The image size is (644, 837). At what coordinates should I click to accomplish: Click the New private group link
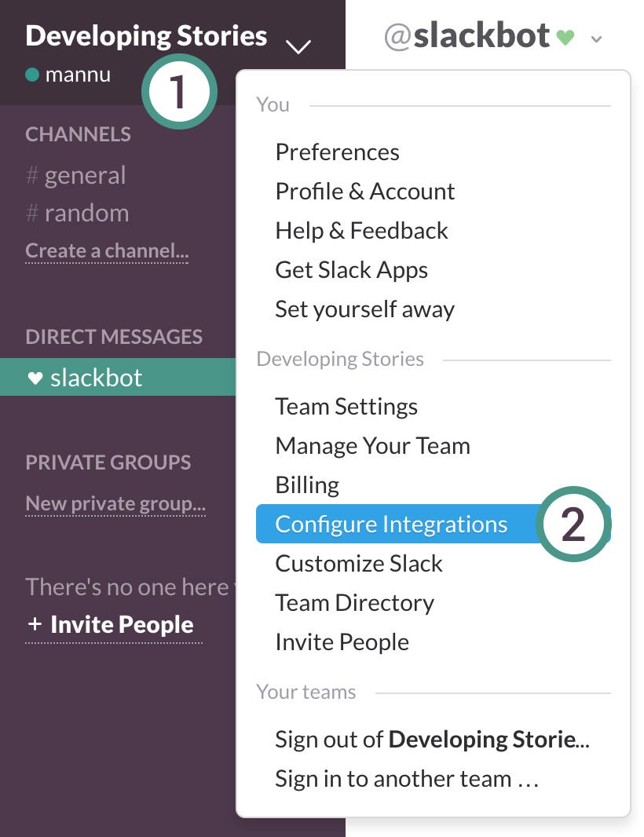[x=115, y=503]
